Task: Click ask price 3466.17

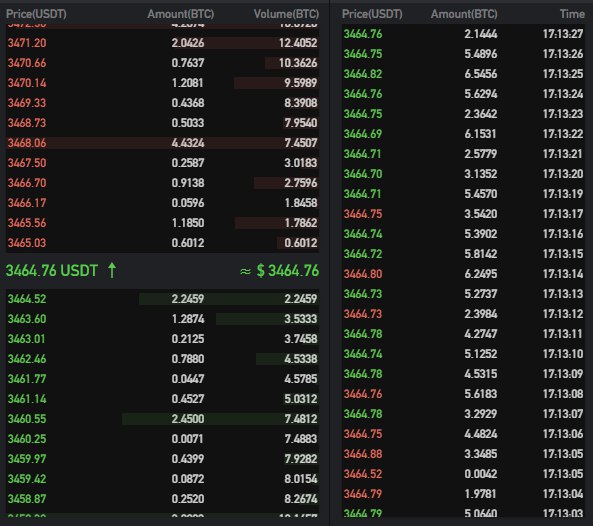Action: coord(27,203)
